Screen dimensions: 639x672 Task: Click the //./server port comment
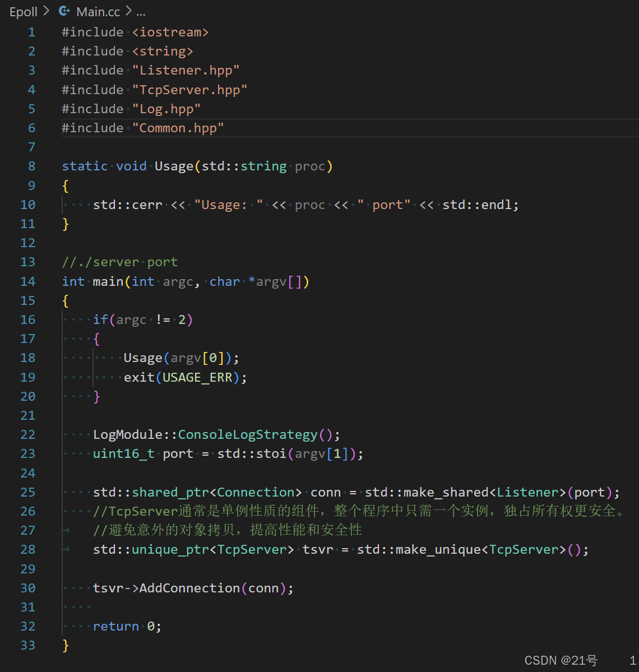(x=119, y=262)
